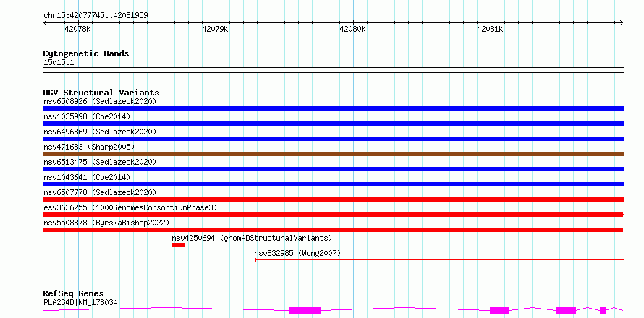Click the nsv471683 (Sharp2005) label
This screenshot has height=318, width=644.
[x=89, y=147]
